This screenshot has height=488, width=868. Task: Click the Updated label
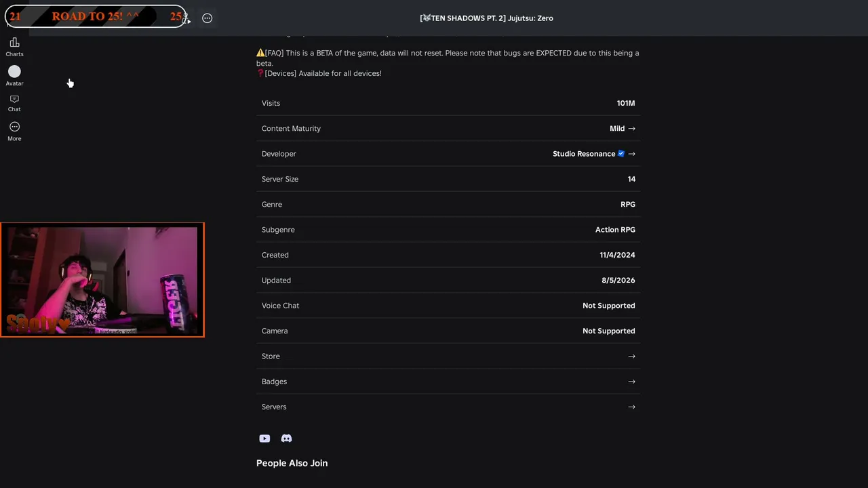(276, 281)
